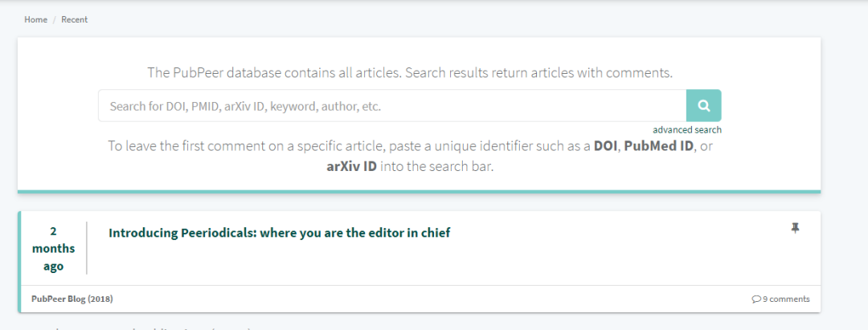This screenshot has height=330, width=868.
Task: Click the magnifier search button
Action: coord(703,105)
